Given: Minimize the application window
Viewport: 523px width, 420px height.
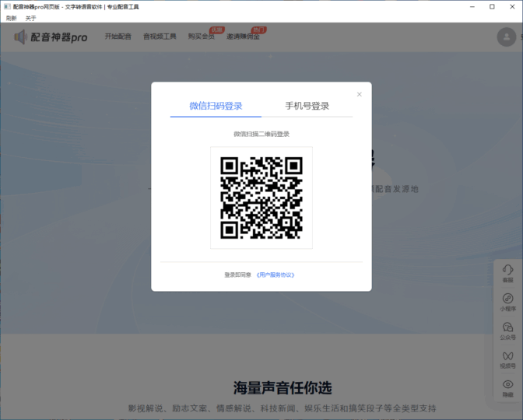Looking at the screenshot, I should point(472,7).
